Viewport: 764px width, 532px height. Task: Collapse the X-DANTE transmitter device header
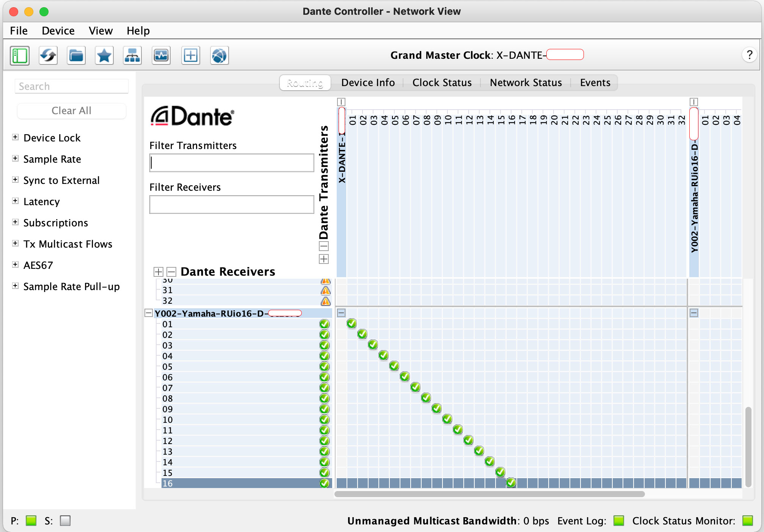(341, 102)
